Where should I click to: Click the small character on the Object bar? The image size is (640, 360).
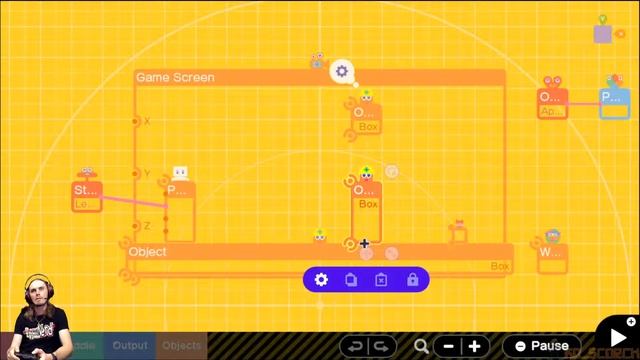(320, 236)
